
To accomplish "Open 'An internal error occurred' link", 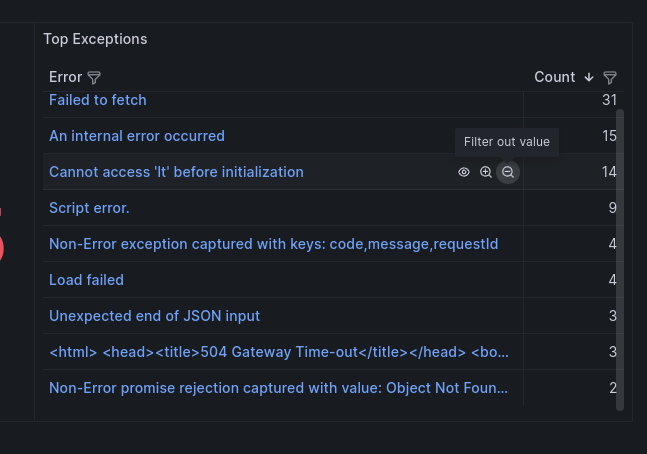I will [x=137, y=136].
